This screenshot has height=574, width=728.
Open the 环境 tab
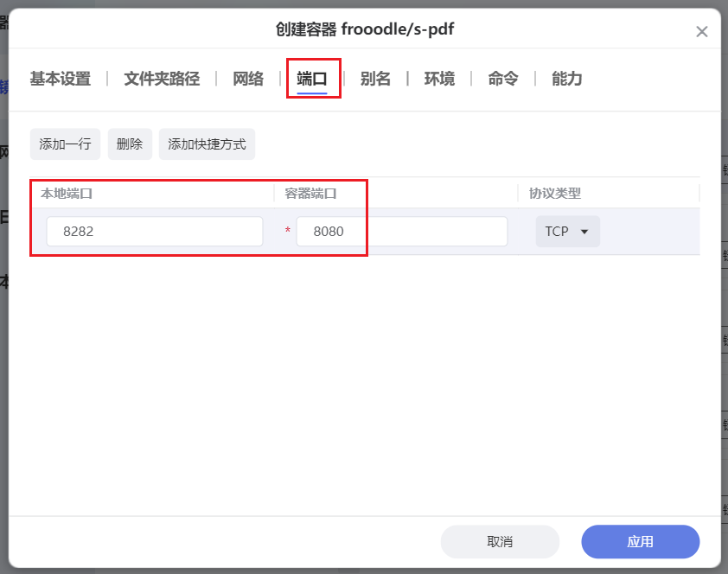point(439,79)
